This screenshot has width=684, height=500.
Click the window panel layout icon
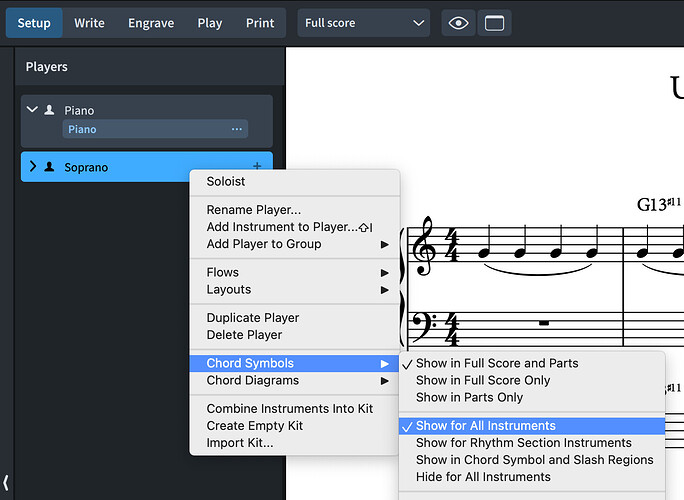(x=494, y=23)
